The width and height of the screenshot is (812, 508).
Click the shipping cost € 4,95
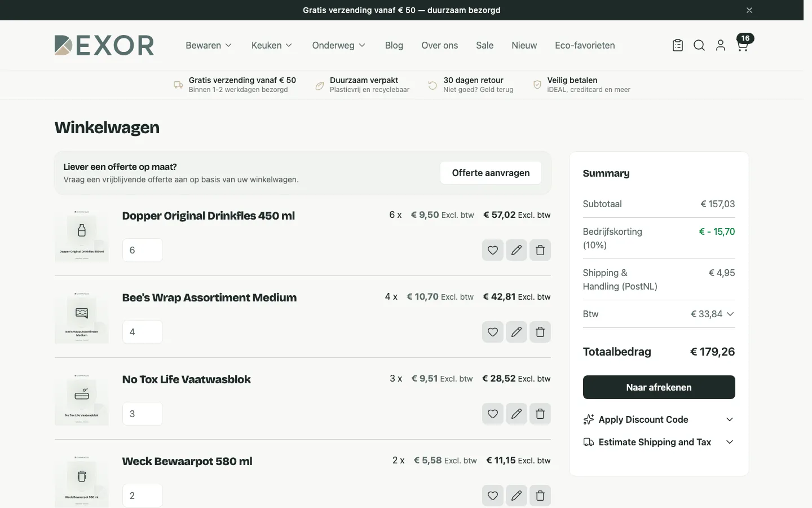722,273
